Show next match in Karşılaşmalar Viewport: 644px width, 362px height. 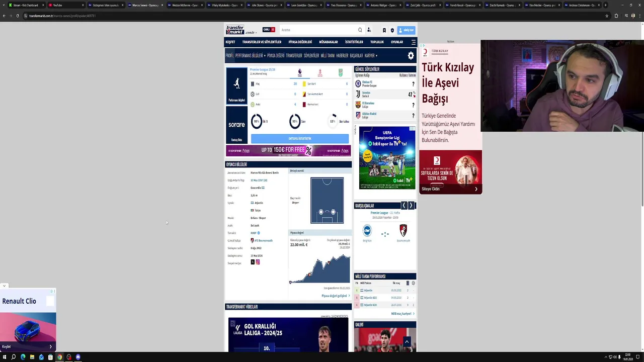411,206
